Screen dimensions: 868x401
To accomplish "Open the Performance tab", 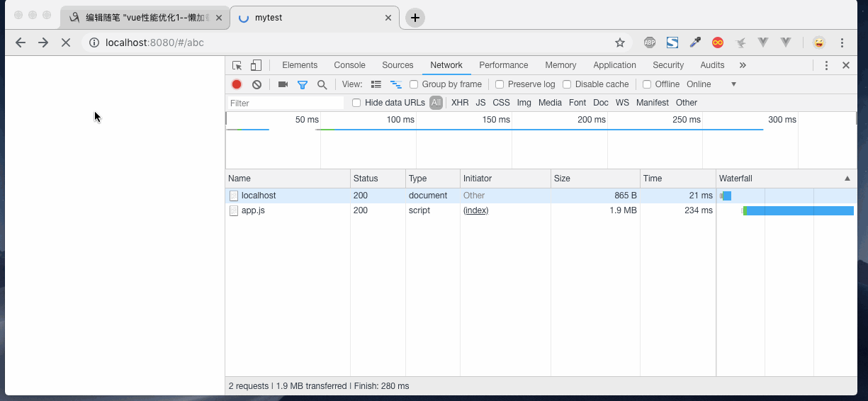I will pos(503,65).
